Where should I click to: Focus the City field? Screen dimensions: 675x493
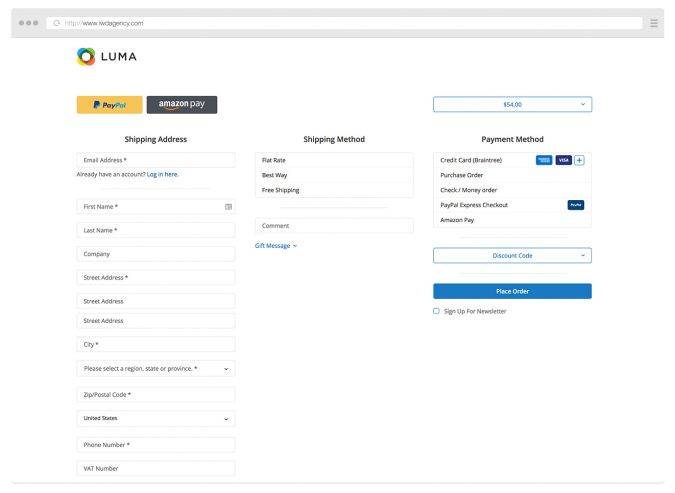(156, 344)
